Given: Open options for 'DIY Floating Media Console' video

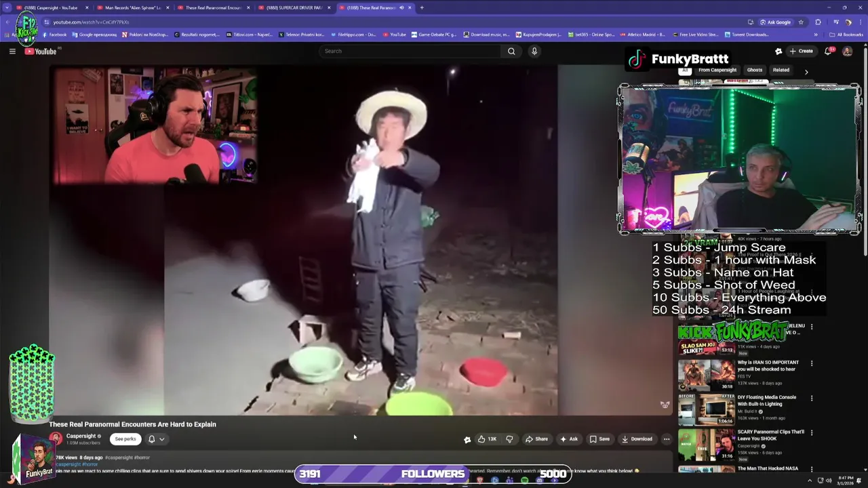Looking at the screenshot, I should click(x=812, y=398).
